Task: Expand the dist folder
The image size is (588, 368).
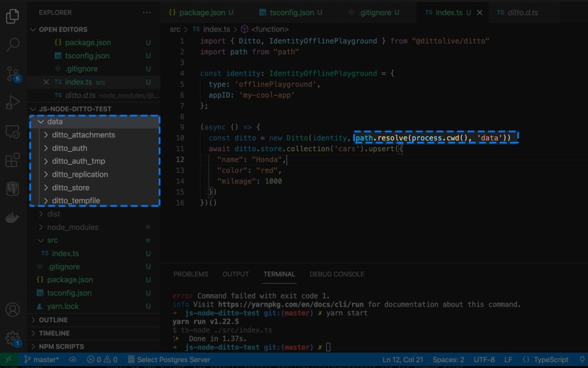Action: click(94, 213)
